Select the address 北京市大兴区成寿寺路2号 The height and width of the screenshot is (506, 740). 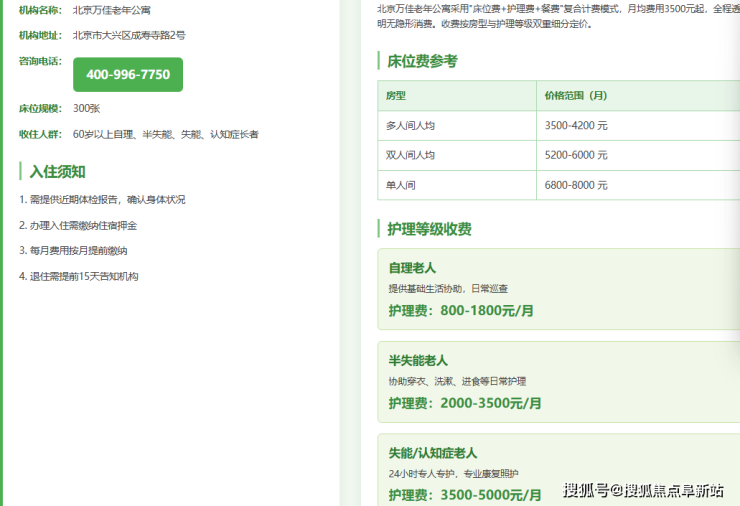(x=129, y=35)
